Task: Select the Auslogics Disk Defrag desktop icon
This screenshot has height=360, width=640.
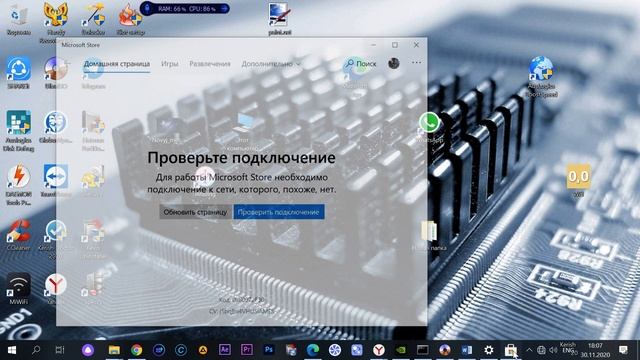Action: click(18, 131)
